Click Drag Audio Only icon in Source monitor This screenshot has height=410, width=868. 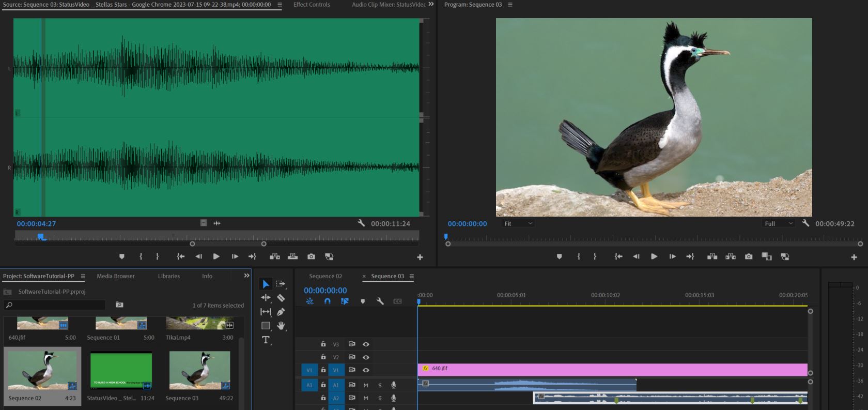[217, 223]
